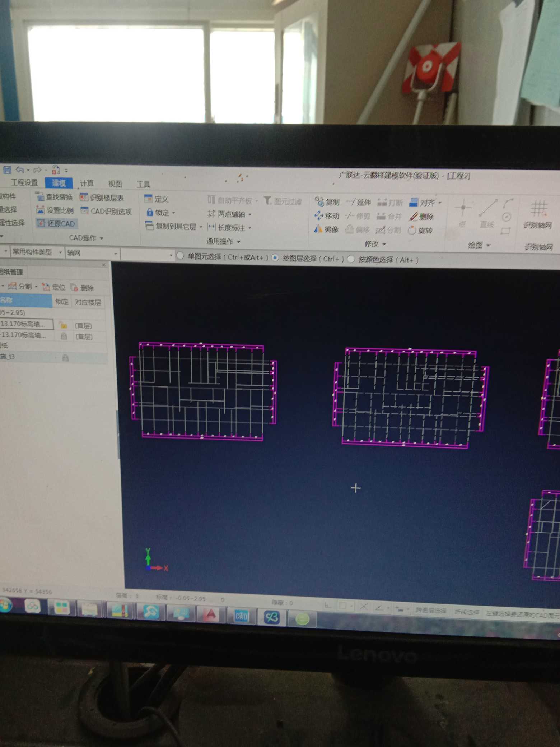This screenshot has width=560, height=747.
Task: Toggle lock icon on the t3 row
Action: tap(65, 358)
